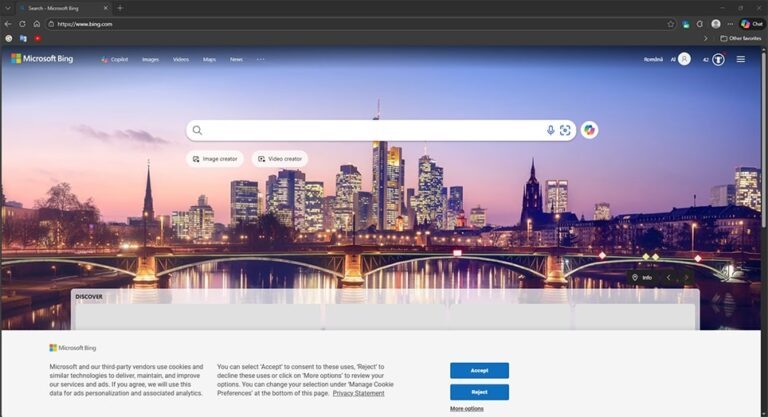Reject cookies
768x417 pixels.
coord(479,392)
